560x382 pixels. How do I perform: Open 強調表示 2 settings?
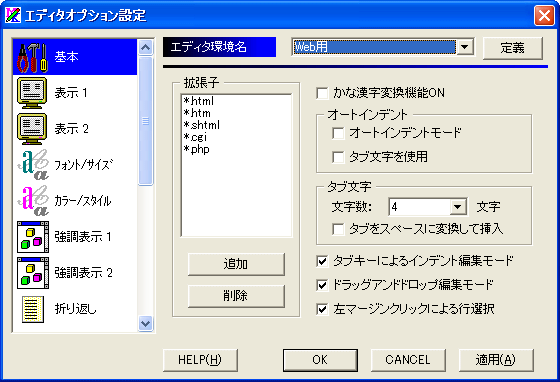coord(84,273)
